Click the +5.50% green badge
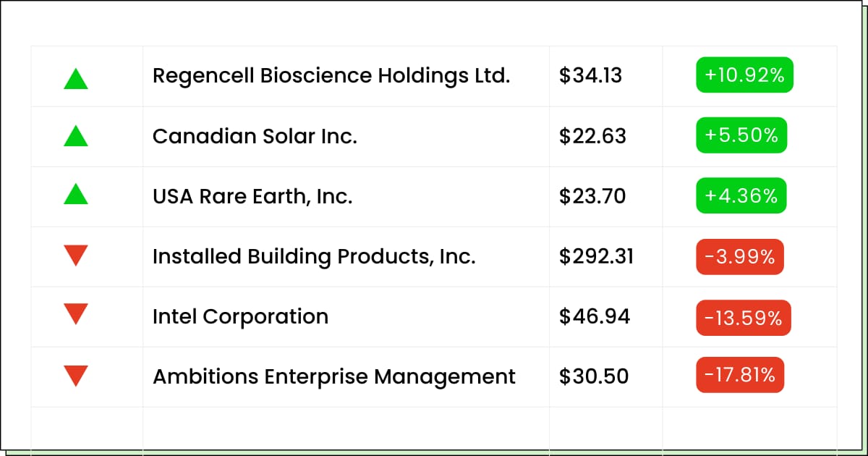868x456 pixels. (x=741, y=135)
